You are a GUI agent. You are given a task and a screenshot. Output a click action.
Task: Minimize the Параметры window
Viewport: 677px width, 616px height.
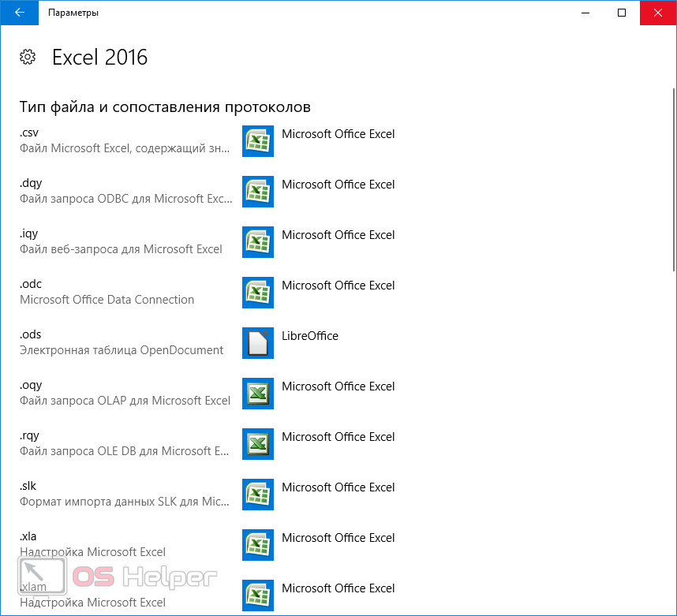pyautogui.click(x=585, y=13)
